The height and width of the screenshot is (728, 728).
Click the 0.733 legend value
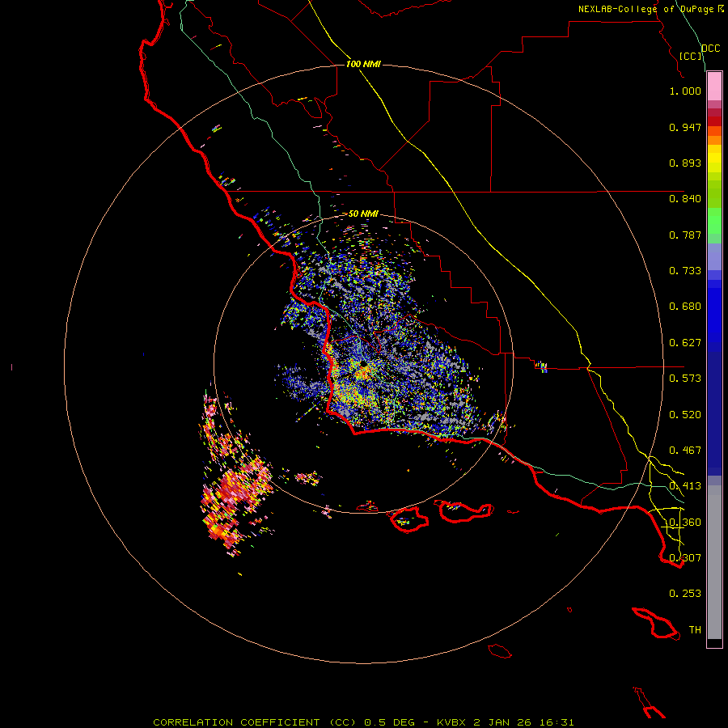685,271
